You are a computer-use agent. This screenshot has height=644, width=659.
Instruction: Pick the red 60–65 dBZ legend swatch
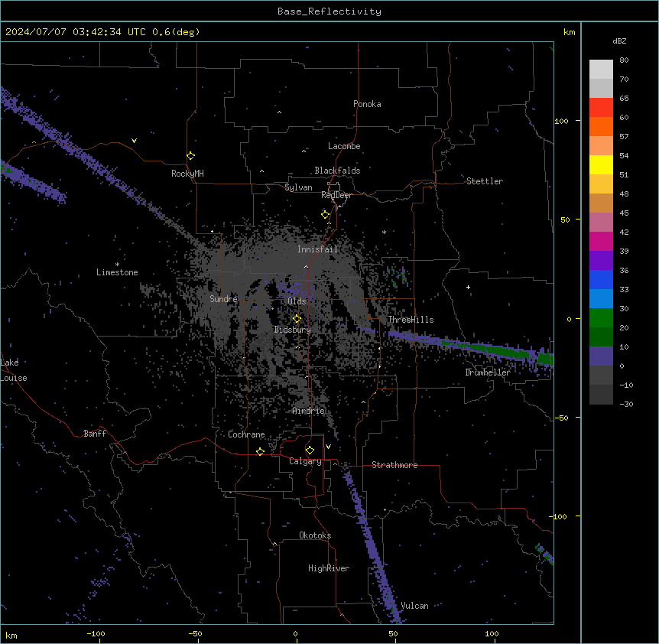[601, 108]
